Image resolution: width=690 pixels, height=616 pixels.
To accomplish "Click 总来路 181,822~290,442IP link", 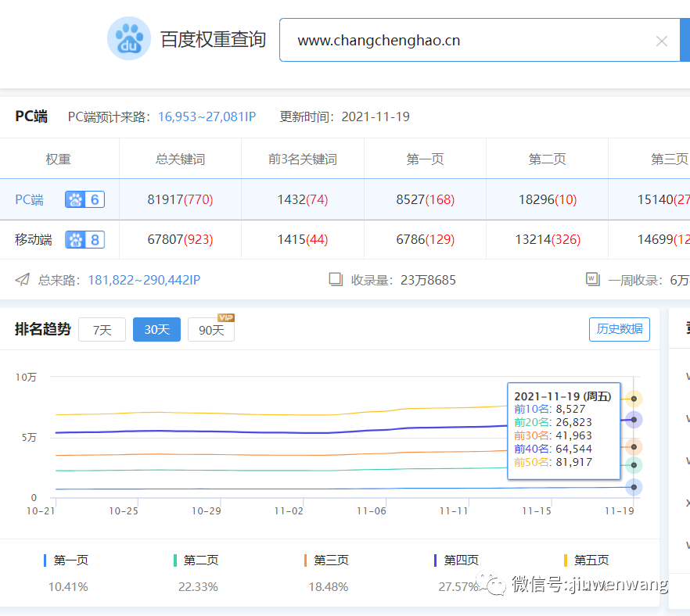I will (x=144, y=280).
